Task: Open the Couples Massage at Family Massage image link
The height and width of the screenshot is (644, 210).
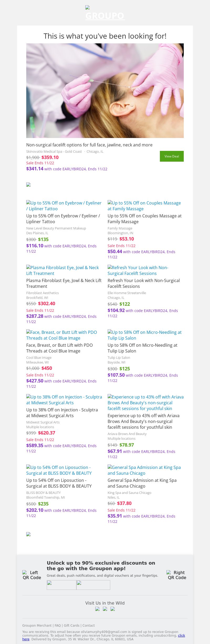Action: (144, 206)
